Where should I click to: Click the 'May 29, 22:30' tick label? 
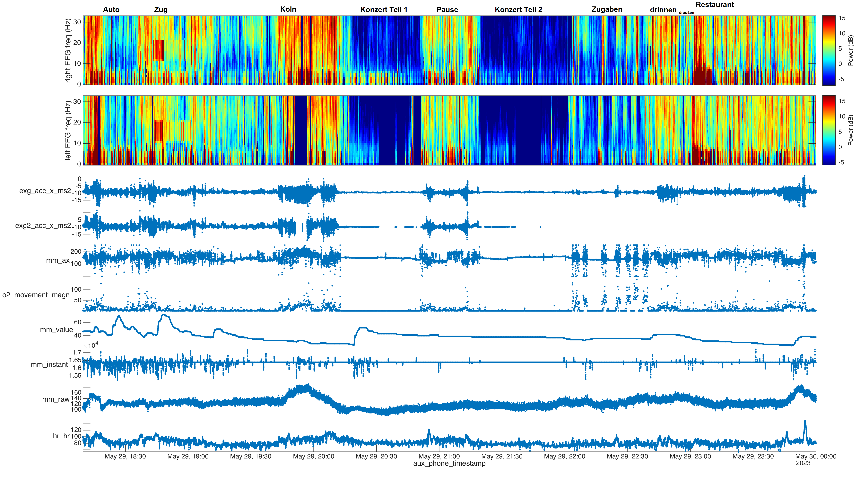point(627,457)
